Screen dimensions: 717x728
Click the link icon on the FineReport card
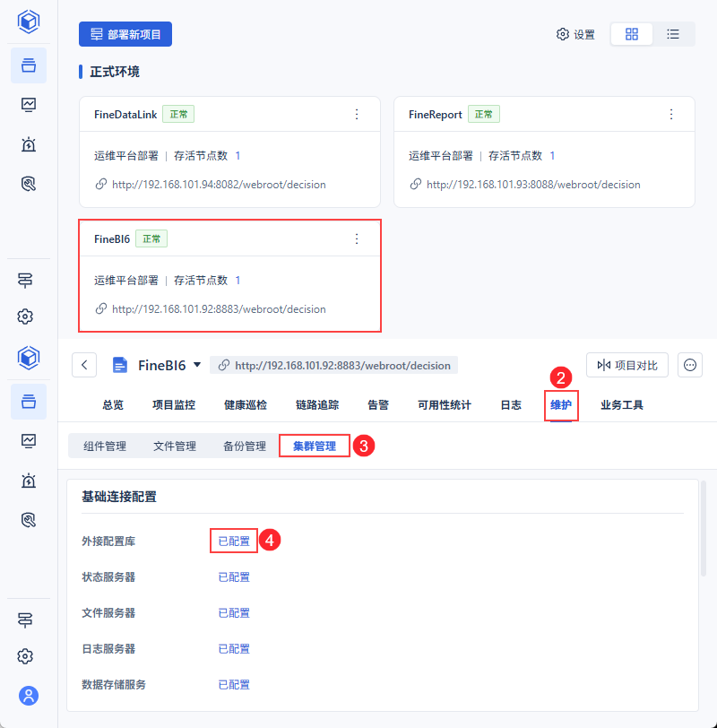(x=415, y=185)
